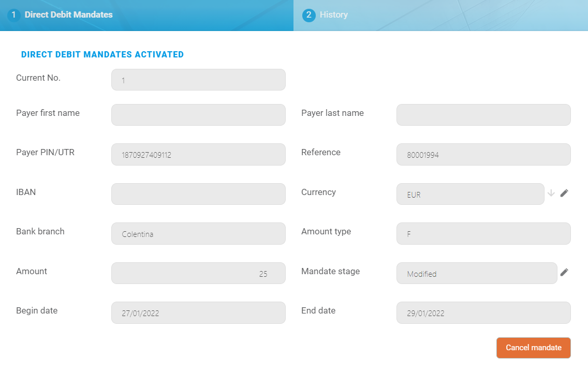
Task: Focus the empty IBAN field
Action: [x=198, y=194]
